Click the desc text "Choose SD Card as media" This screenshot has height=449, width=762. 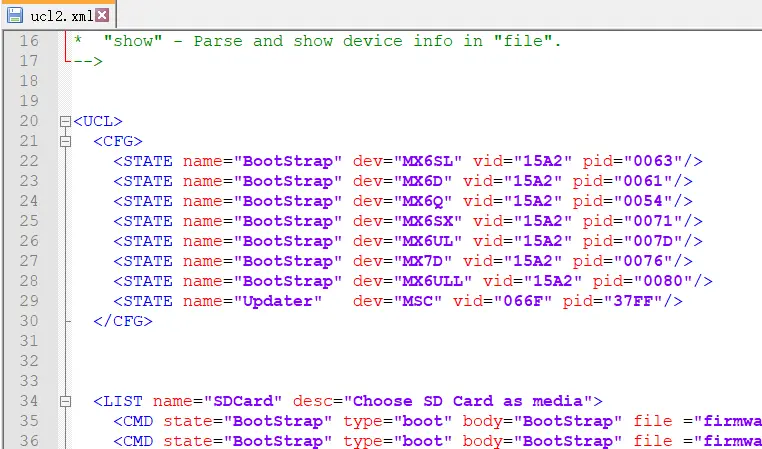coord(468,401)
